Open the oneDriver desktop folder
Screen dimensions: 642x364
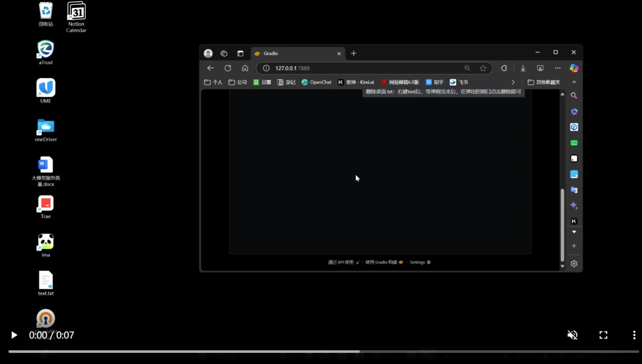(46, 130)
